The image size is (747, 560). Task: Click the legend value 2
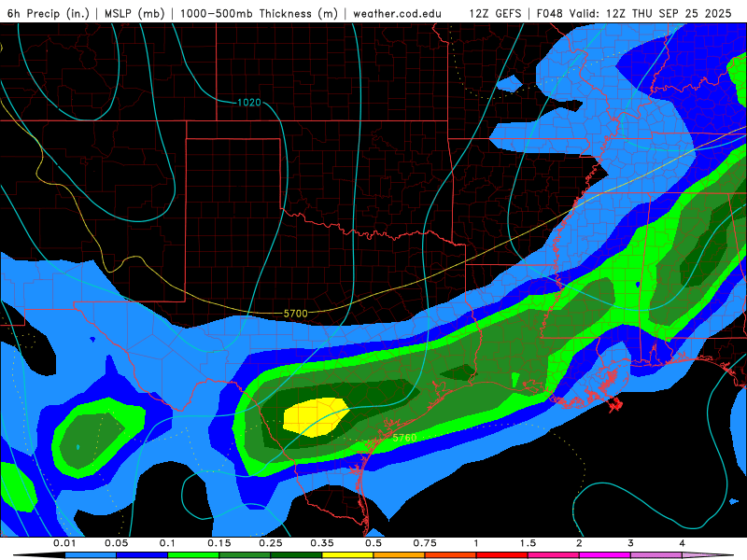[579, 543]
